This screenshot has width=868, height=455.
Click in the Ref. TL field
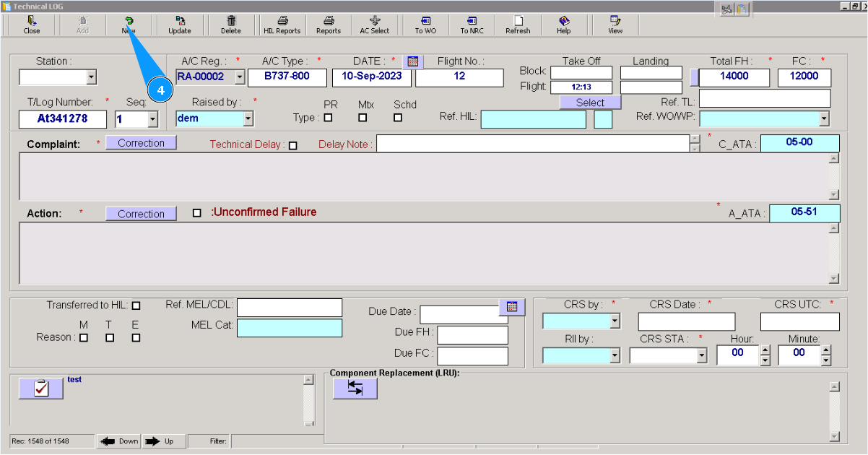pyautogui.click(x=765, y=98)
